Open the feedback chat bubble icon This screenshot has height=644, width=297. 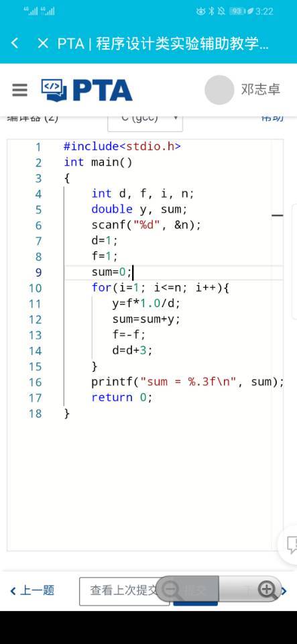(x=291, y=545)
